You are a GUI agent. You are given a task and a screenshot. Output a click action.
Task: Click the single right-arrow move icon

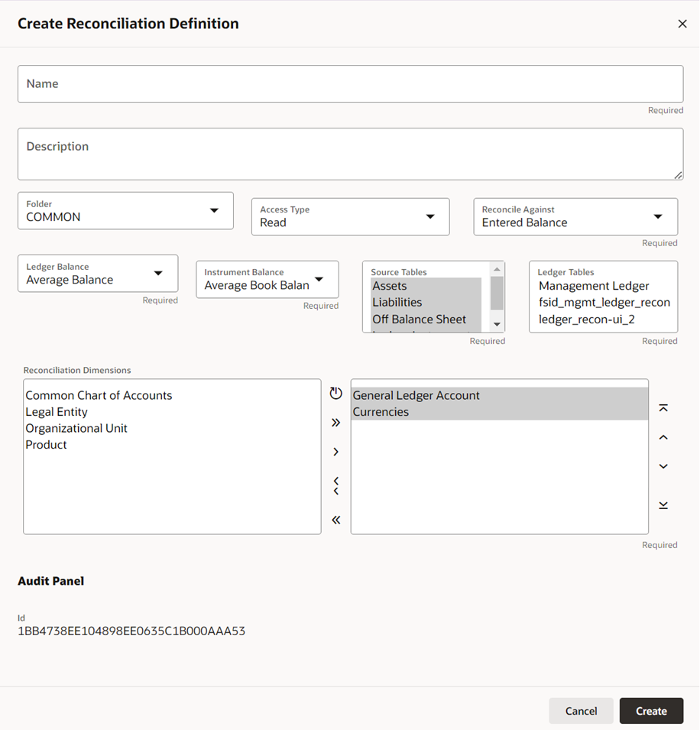click(x=335, y=451)
